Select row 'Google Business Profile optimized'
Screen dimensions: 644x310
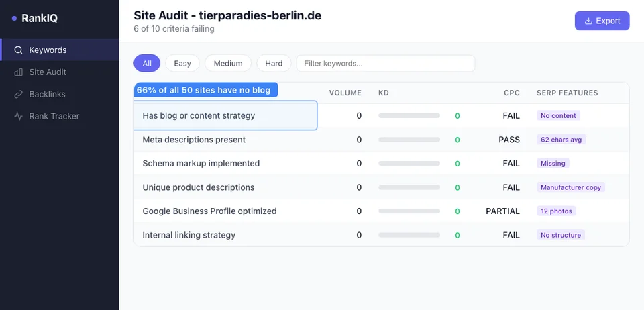click(x=381, y=211)
